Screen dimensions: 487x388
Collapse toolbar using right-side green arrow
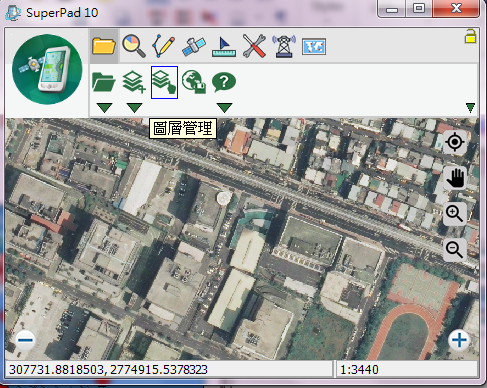click(x=470, y=108)
